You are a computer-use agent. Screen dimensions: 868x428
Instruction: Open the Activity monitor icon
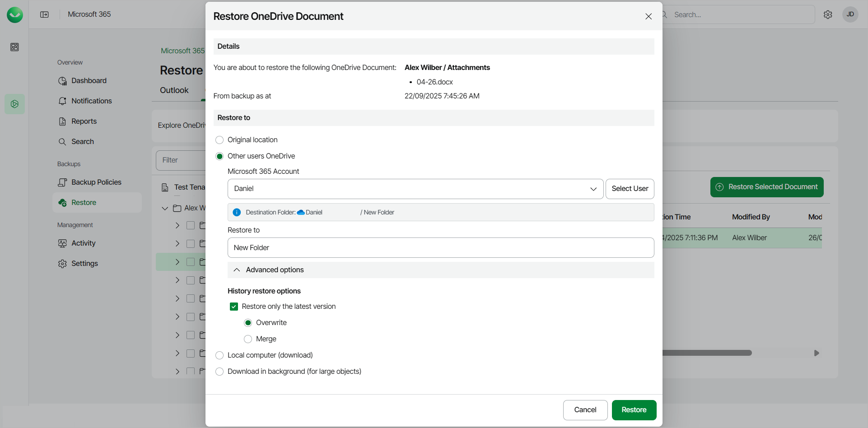pos(62,243)
